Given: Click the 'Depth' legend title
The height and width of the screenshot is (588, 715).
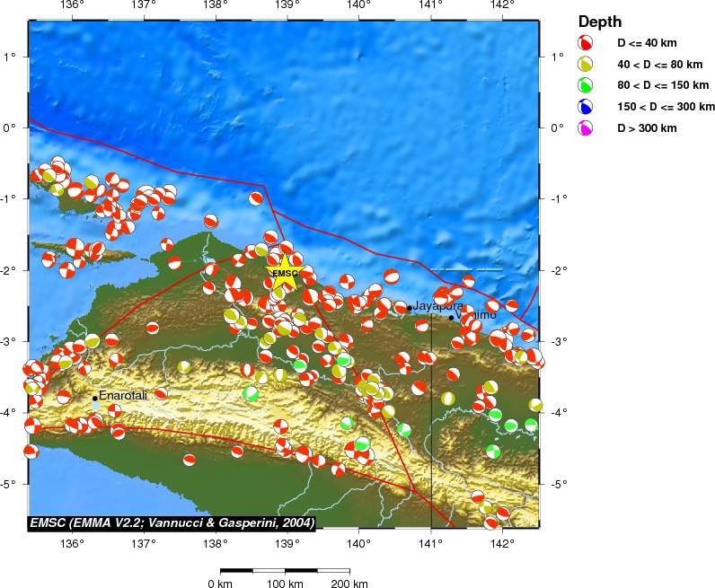Looking at the screenshot, I should (x=600, y=22).
